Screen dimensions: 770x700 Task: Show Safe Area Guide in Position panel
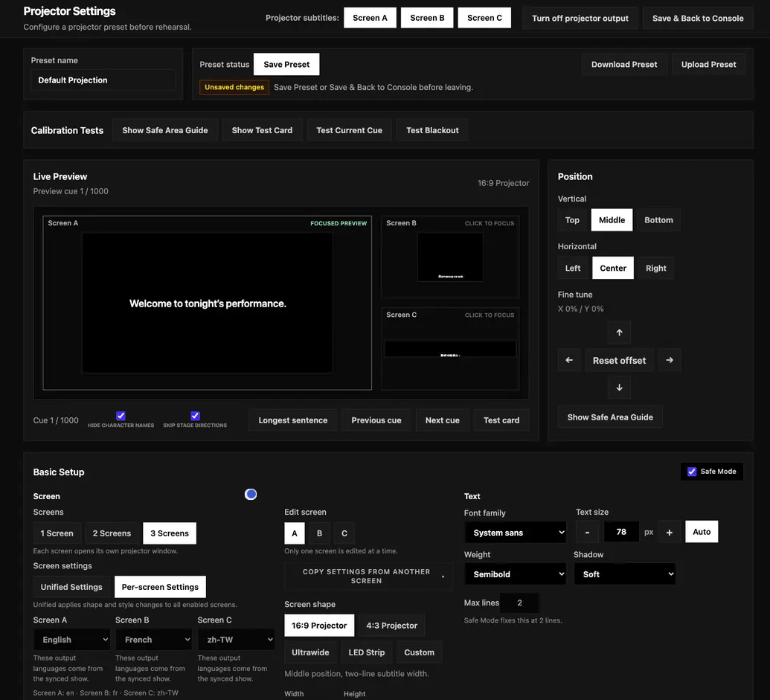[610, 417]
